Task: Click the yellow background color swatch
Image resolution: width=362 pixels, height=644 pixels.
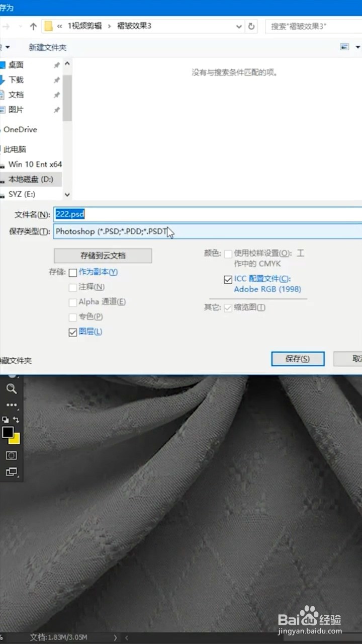Action: [x=16, y=439]
